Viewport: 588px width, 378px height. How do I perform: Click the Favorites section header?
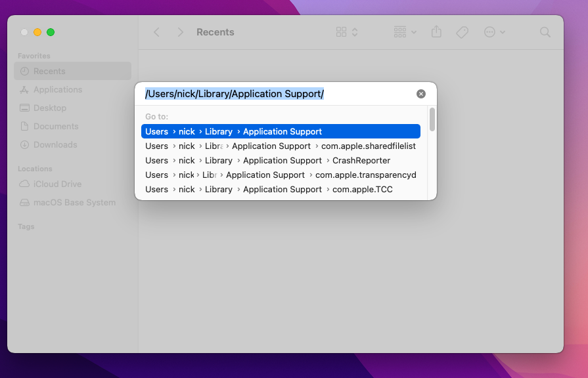34,56
